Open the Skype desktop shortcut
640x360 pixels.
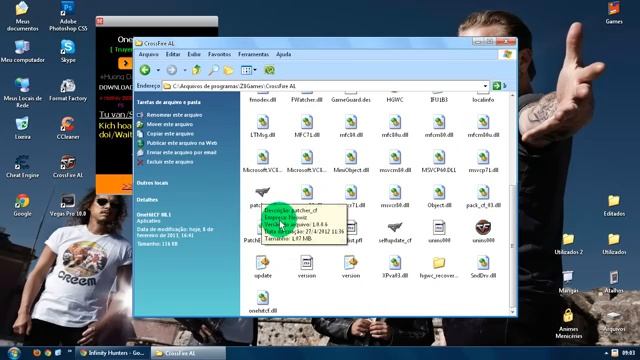point(68,51)
